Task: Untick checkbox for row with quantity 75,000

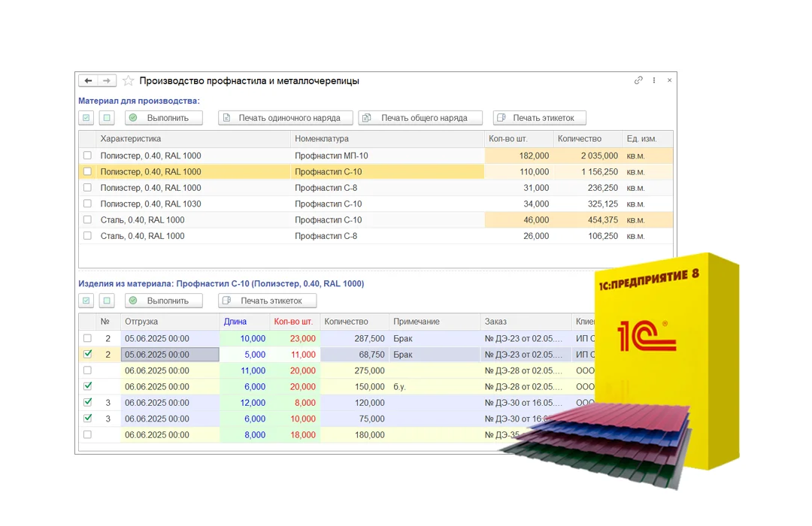Action: point(87,419)
